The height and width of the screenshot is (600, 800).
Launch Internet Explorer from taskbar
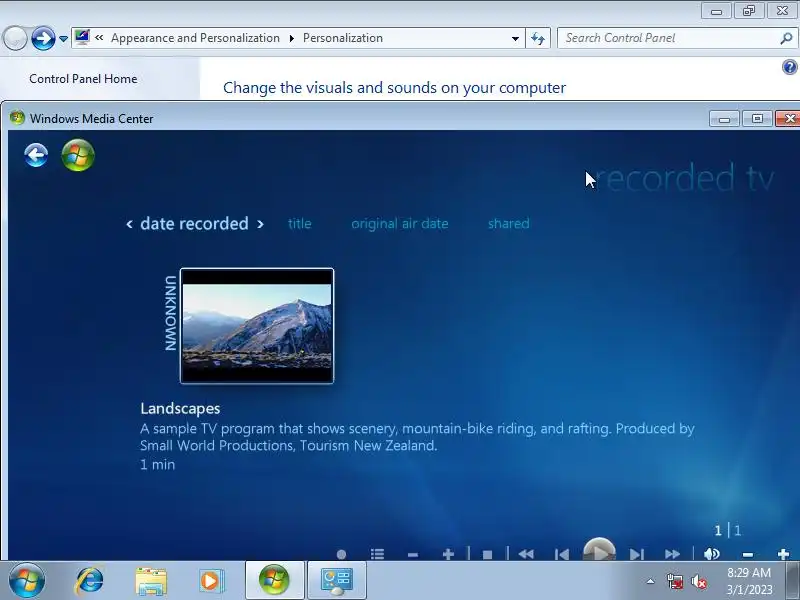tap(89, 581)
